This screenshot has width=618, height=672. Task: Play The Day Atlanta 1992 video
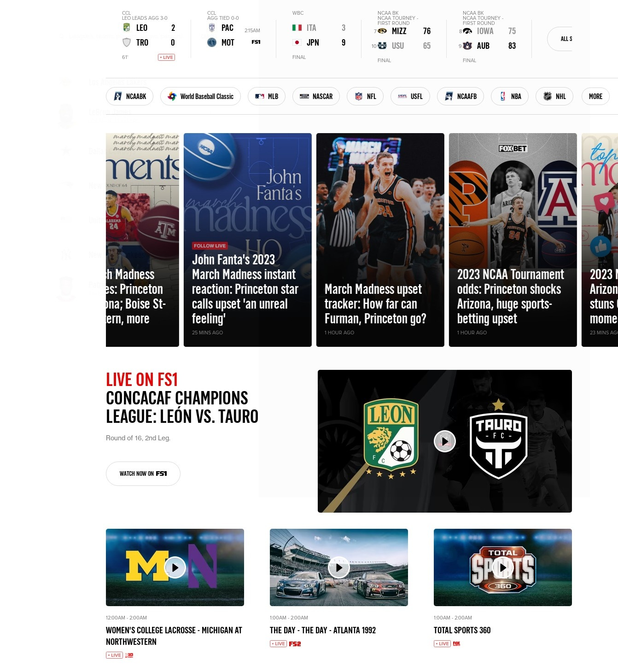[x=339, y=567]
